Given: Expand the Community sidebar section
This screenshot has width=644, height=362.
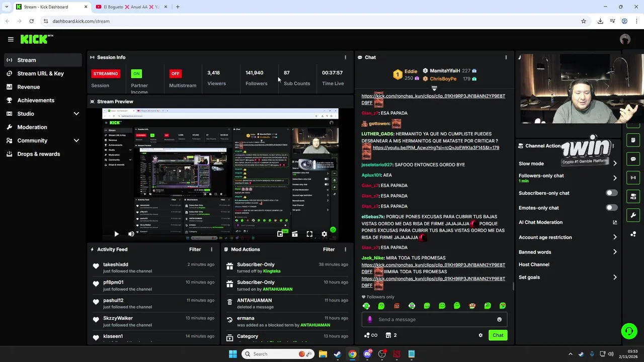Looking at the screenshot, I should tap(76, 141).
